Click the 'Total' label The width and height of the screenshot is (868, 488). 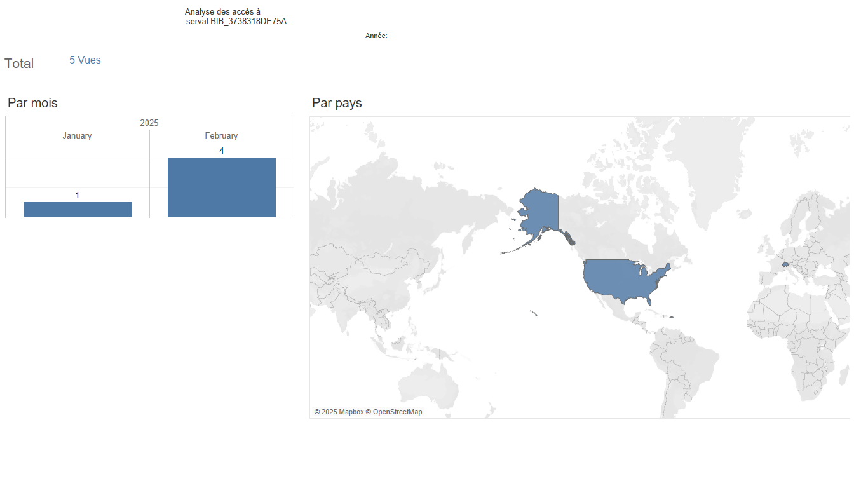pos(19,64)
